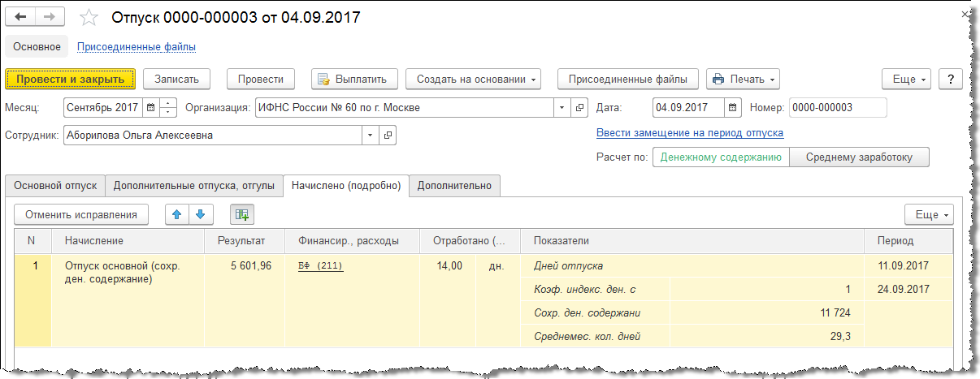Switch to the Основной отпуск tab
Image resolution: width=980 pixels, height=379 pixels.
(x=54, y=186)
